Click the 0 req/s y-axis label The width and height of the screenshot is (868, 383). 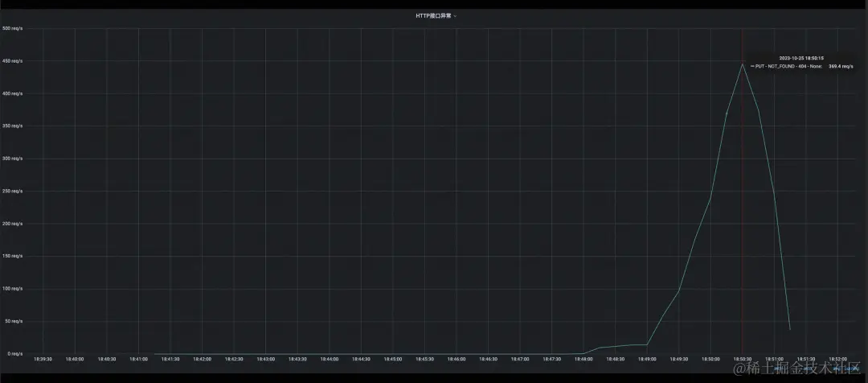click(x=14, y=353)
